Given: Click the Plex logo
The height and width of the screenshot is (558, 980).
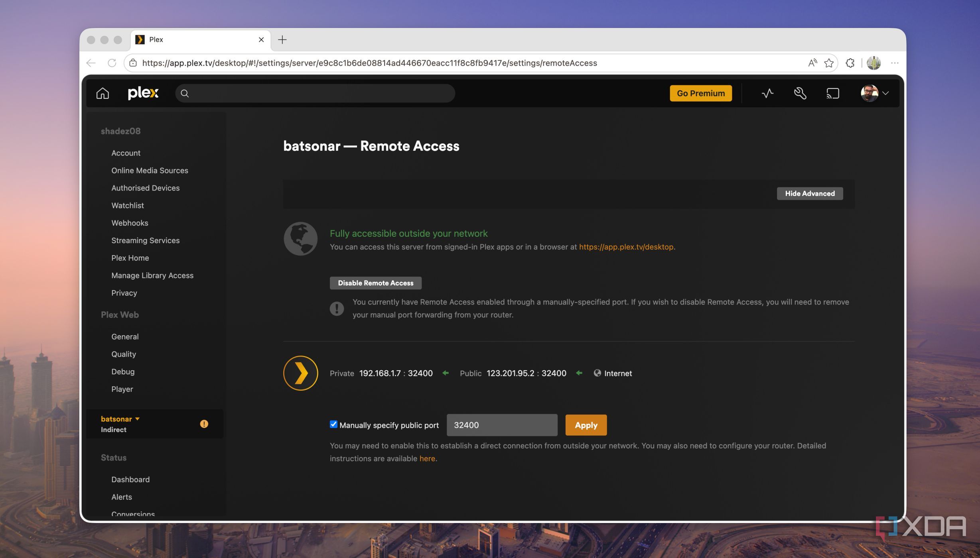Looking at the screenshot, I should click(143, 93).
